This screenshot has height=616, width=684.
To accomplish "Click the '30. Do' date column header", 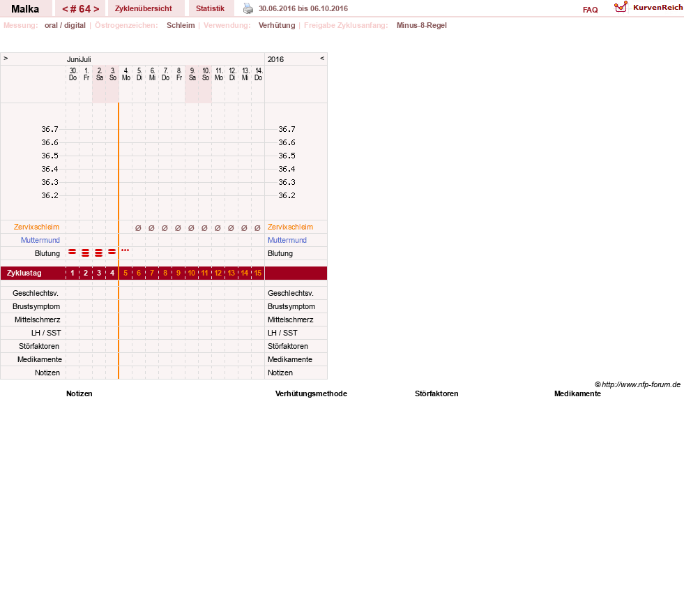I will pyautogui.click(x=73, y=74).
